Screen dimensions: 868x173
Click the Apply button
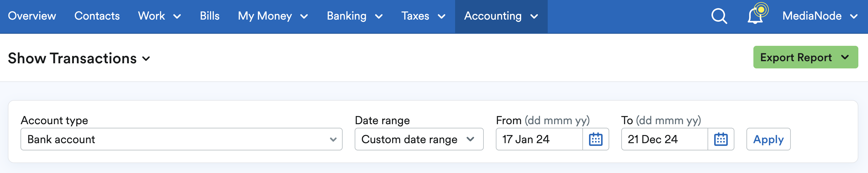768,139
